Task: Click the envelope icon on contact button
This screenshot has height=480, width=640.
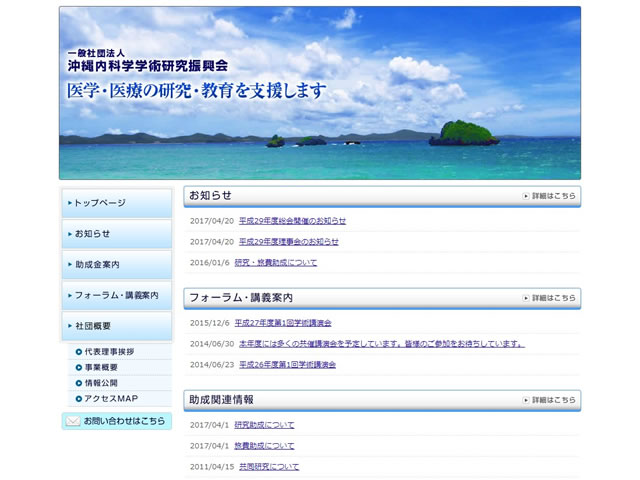Action: click(x=73, y=421)
